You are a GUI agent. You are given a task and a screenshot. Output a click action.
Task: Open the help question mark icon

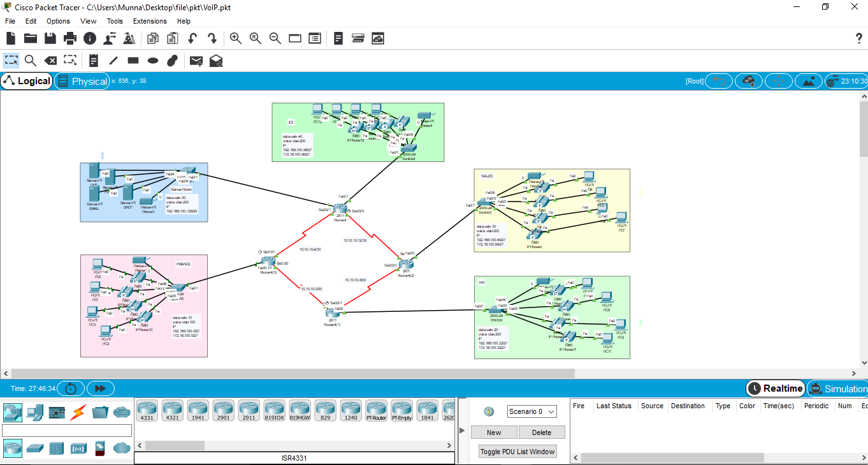[x=858, y=38]
